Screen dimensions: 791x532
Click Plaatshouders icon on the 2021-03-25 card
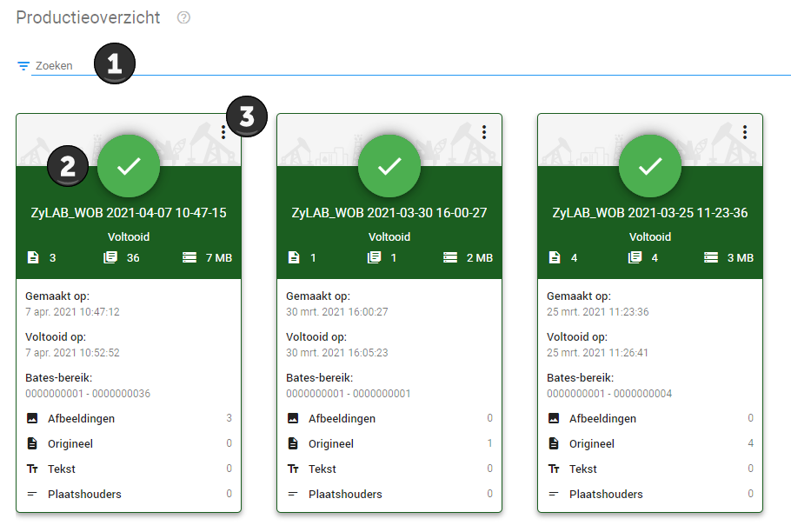click(554, 494)
